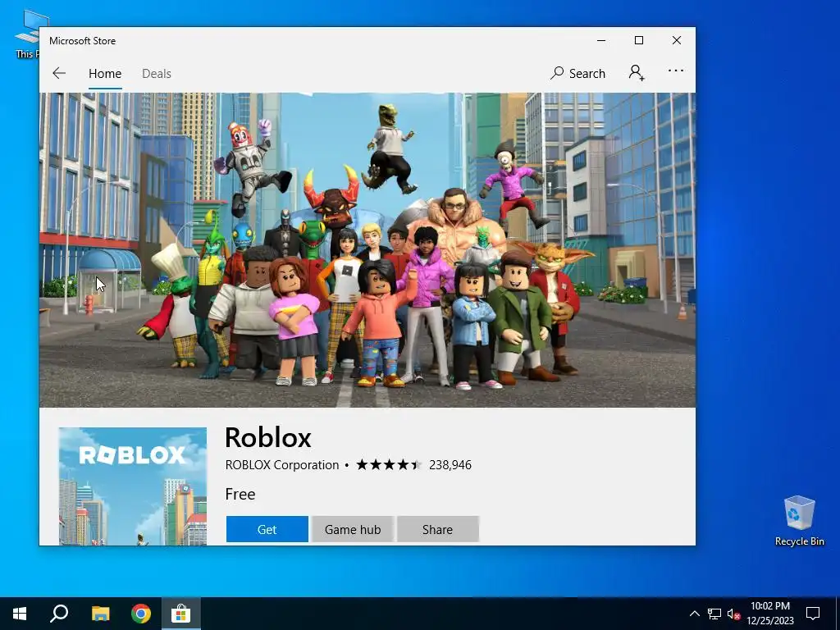Open the Windows Start menu
Screen dimensions: 840x630
click(20, 614)
